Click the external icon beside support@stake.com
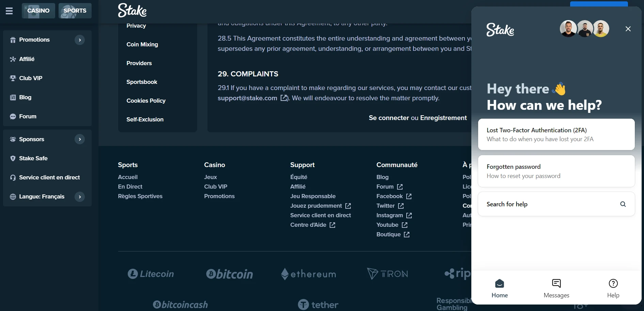This screenshot has height=311, width=644. [284, 98]
